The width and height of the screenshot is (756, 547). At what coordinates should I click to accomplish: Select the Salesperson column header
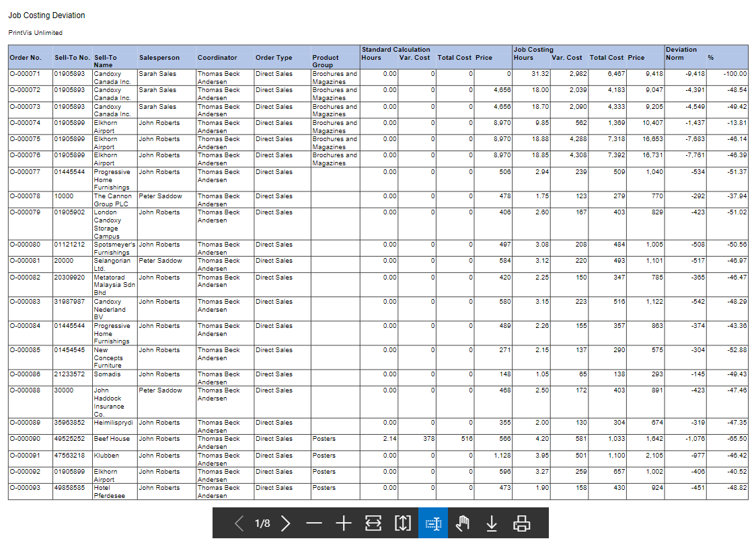[159, 58]
